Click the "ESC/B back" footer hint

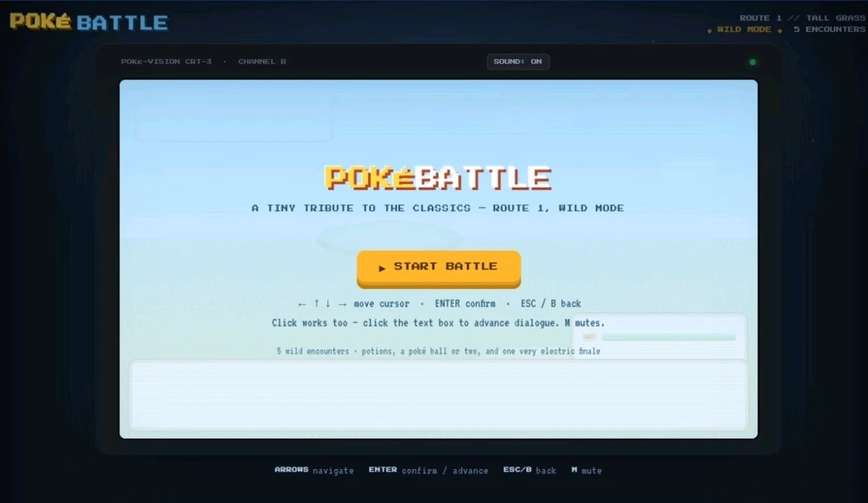pyautogui.click(x=529, y=470)
